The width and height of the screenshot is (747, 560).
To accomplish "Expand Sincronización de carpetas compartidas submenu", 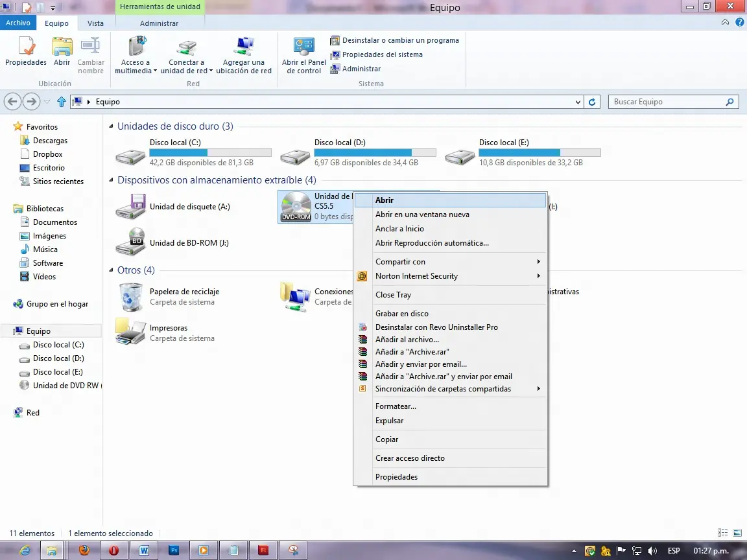I will [x=450, y=389].
